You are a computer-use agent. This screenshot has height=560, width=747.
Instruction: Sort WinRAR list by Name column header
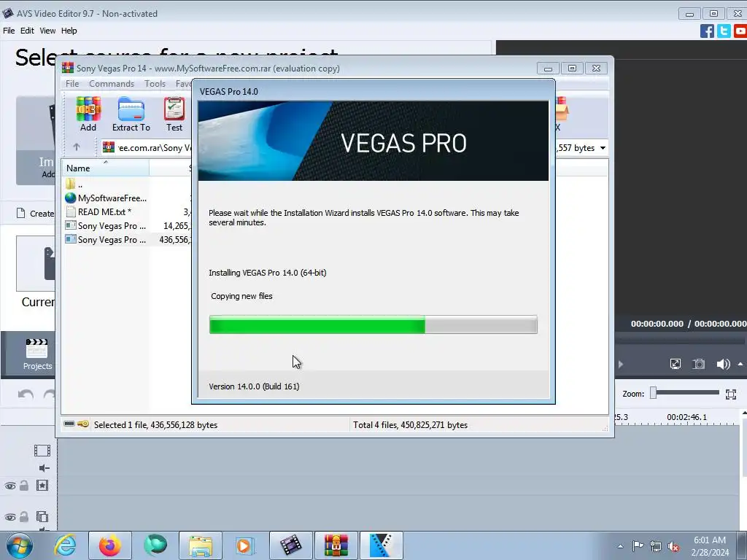click(105, 168)
